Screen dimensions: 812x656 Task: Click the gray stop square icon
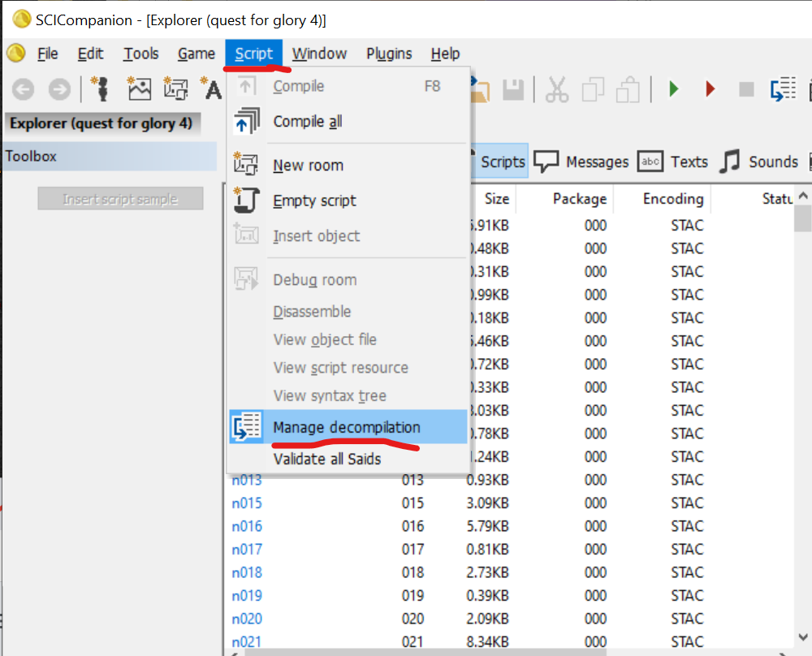[x=746, y=89]
